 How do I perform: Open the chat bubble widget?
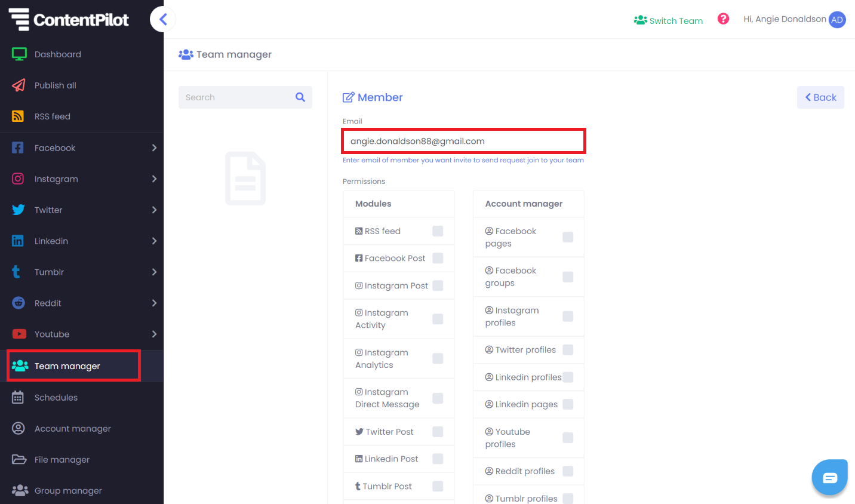[830, 477]
